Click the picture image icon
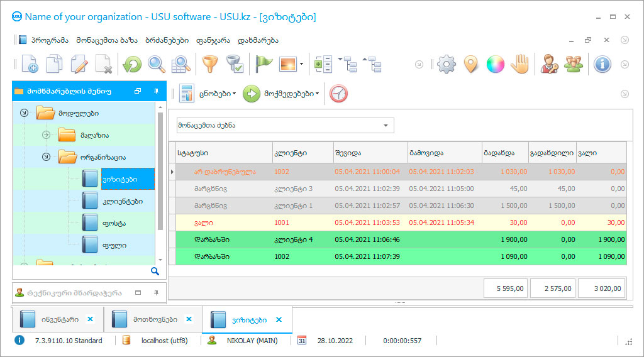This screenshot has width=644, height=357. pyautogui.click(x=288, y=64)
